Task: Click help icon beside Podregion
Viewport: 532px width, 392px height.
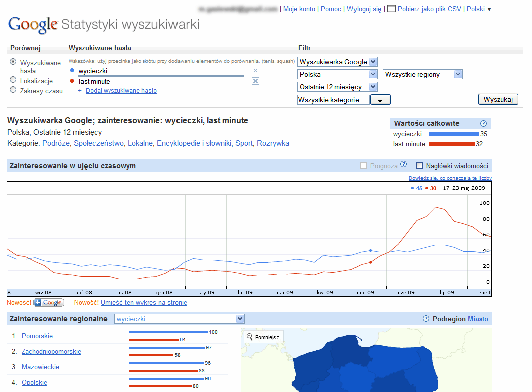Action: pos(426,319)
